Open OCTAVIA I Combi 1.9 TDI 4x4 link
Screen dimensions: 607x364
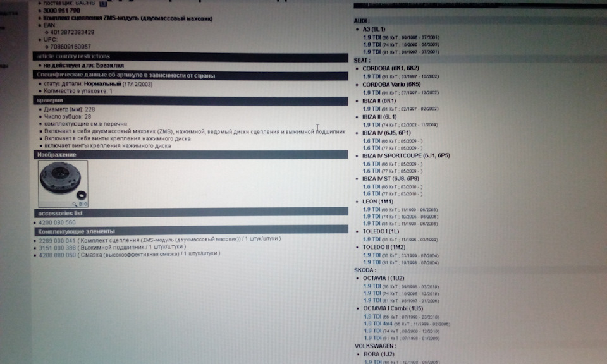pos(378,324)
